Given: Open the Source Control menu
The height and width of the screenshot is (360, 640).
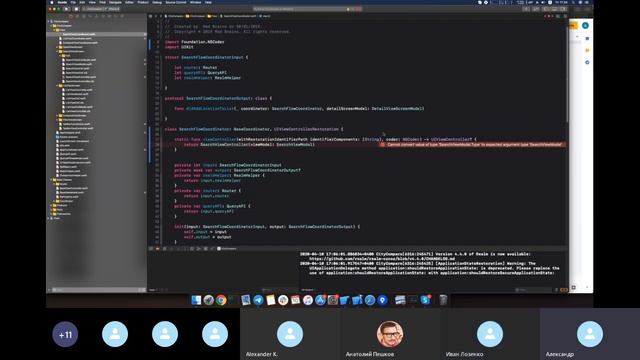Looking at the screenshot, I should (x=176, y=2).
